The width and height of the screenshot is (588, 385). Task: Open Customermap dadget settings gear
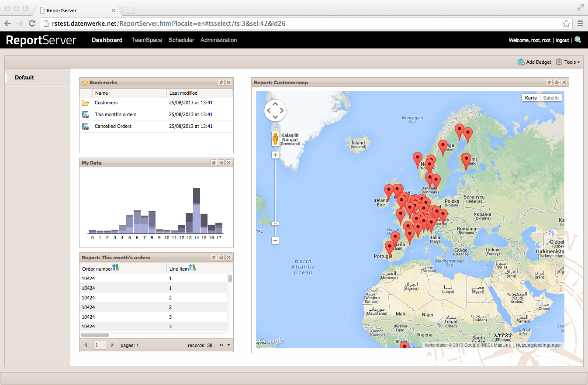pyautogui.click(x=557, y=82)
